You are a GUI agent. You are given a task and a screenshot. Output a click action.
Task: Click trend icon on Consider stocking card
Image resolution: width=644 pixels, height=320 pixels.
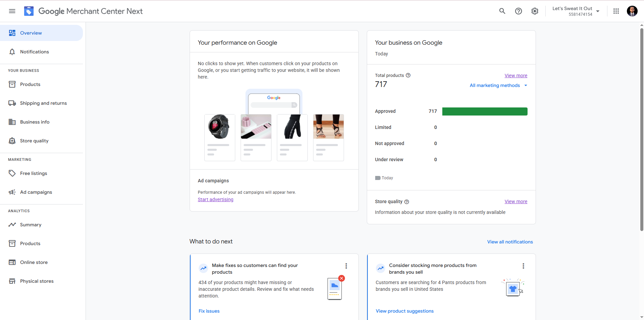pos(381,268)
